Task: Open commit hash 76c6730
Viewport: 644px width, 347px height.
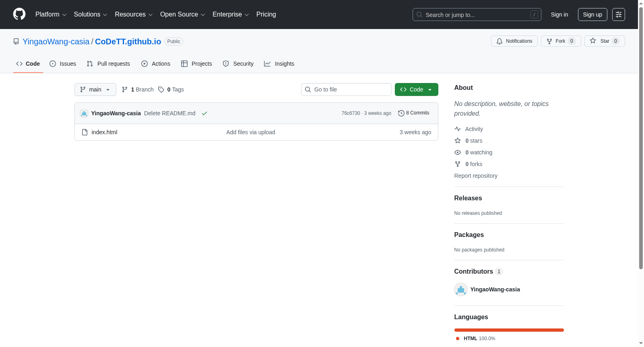Action: coord(351,113)
